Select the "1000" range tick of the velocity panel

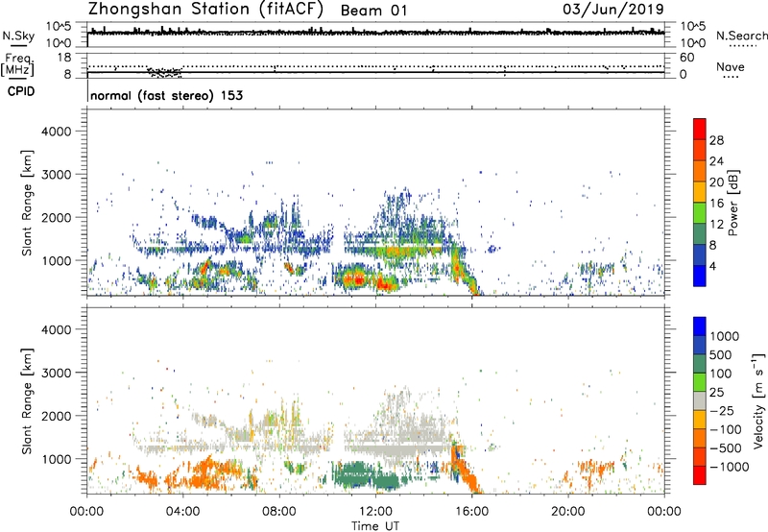56,458
